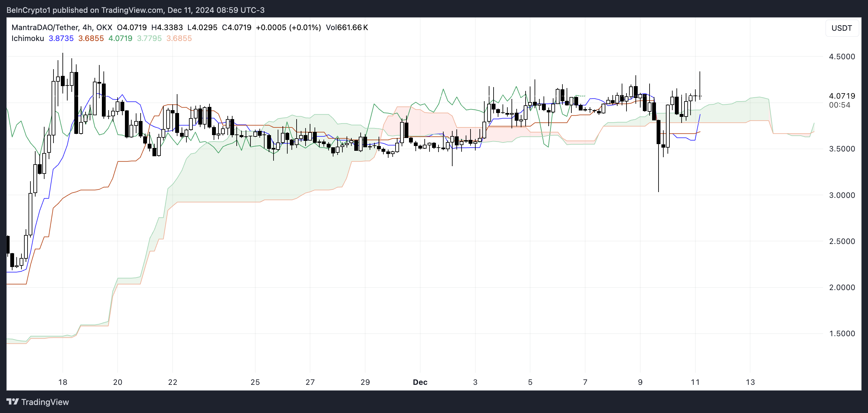Click the 18 date marker on time axis
Image resolution: width=868 pixels, height=413 pixels.
click(x=63, y=382)
